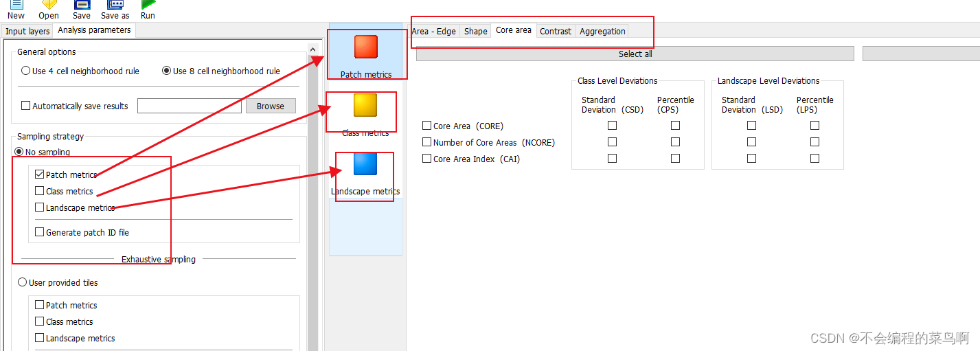This screenshot has width=980, height=351.
Task: Click the Save disk toolbar icon
Action: pyautogui.click(x=82, y=5)
